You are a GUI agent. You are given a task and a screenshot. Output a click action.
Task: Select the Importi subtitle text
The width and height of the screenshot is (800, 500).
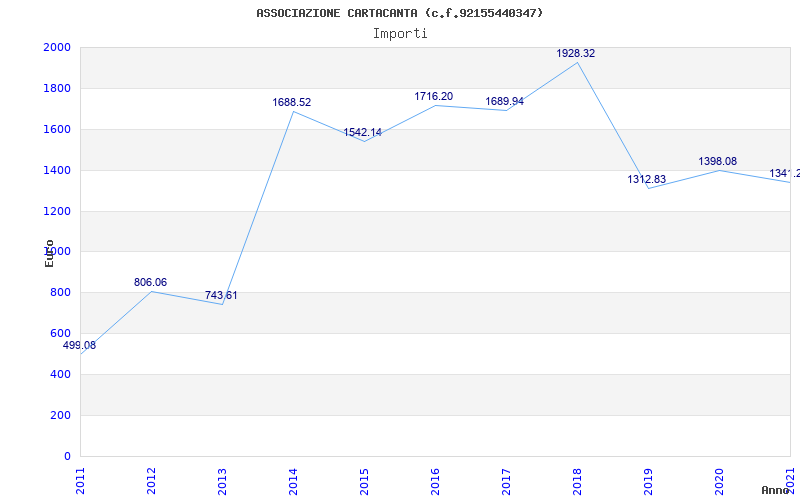point(400,34)
